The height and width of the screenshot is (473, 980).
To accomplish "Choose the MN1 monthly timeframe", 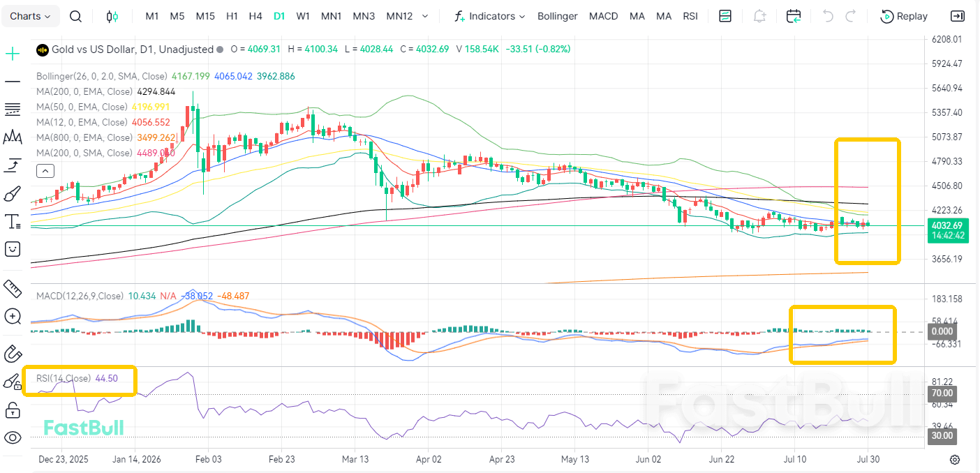I will 332,16.
